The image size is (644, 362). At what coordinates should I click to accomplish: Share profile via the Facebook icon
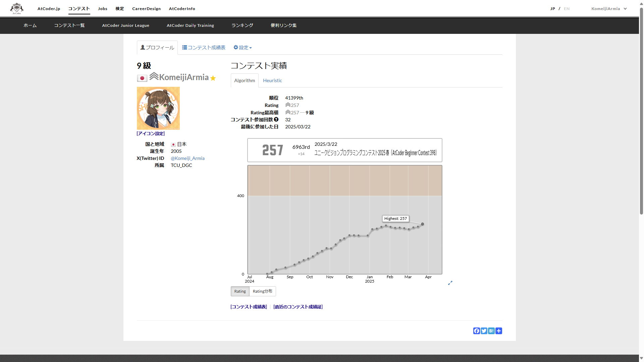[x=476, y=331]
